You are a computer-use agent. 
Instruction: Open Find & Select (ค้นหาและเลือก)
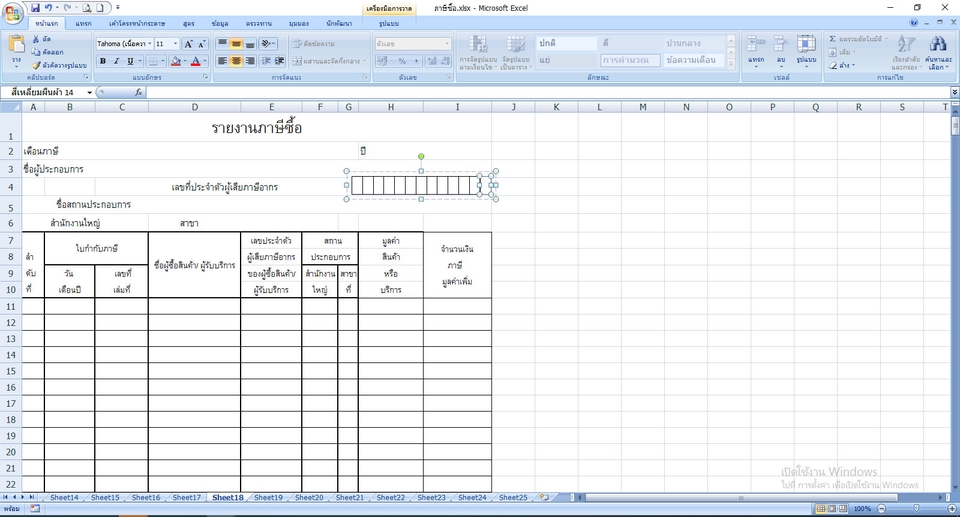point(938,53)
